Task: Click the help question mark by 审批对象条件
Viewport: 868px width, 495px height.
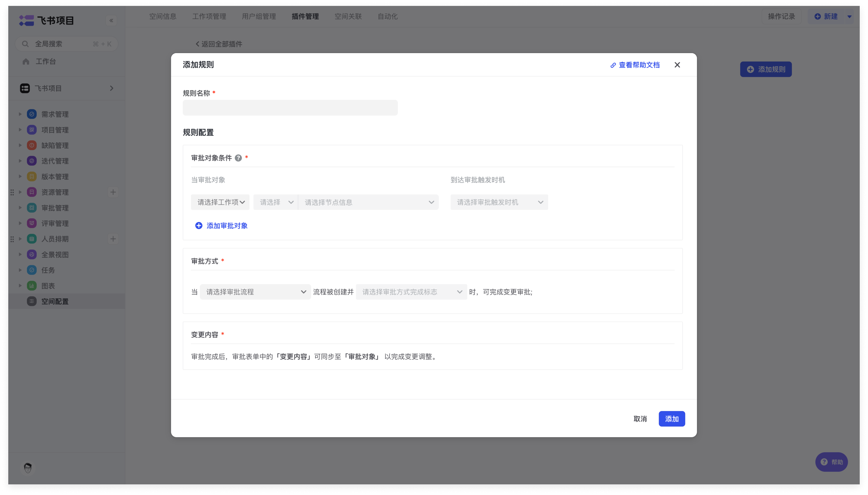Action: pyautogui.click(x=238, y=158)
